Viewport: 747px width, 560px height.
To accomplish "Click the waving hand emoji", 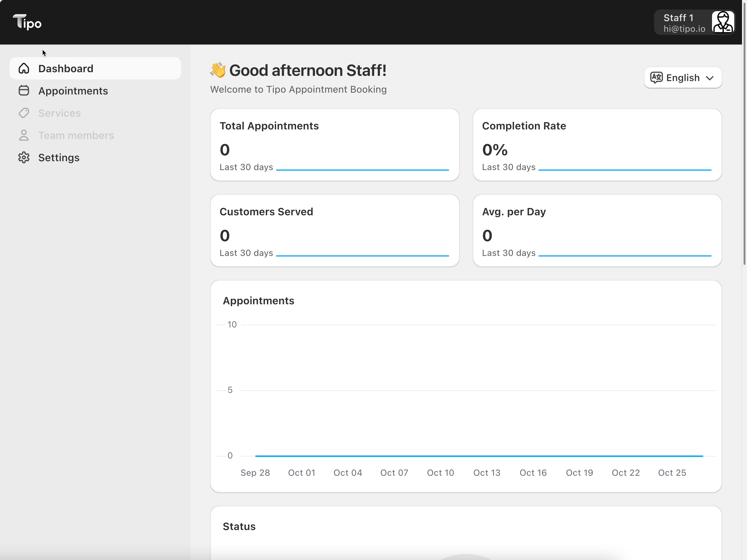I will pos(218,70).
